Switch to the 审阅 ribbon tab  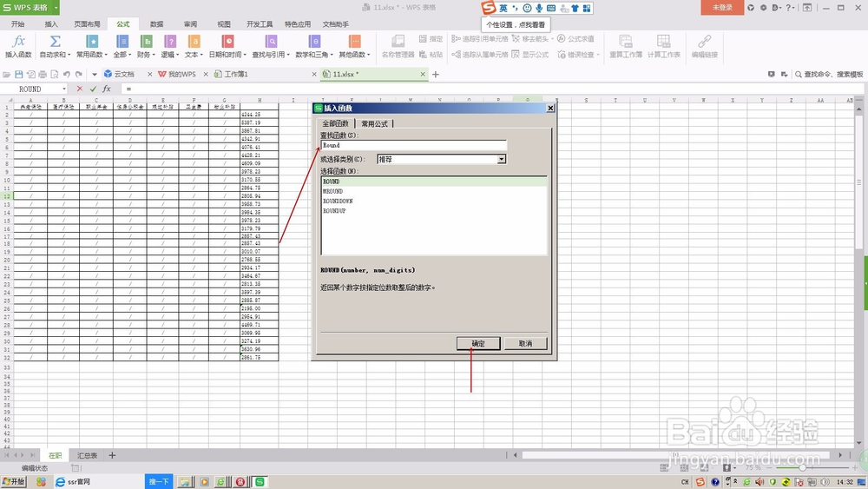pos(190,24)
